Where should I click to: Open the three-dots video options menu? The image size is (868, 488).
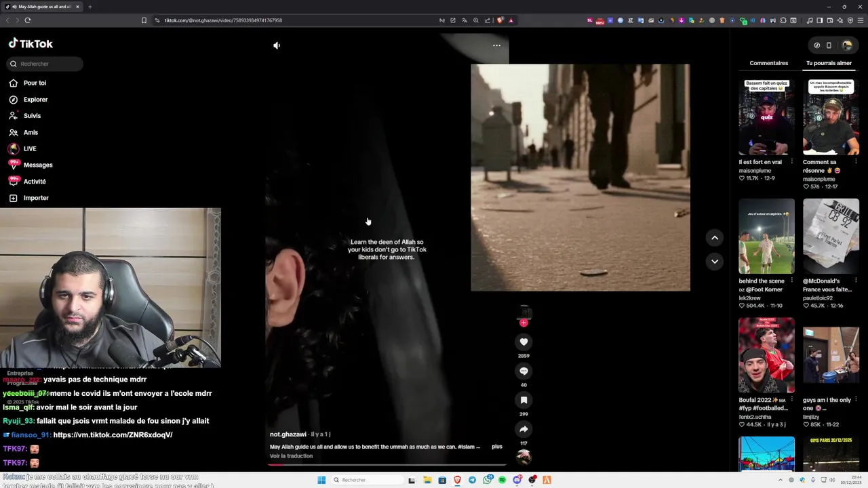coord(496,45)
